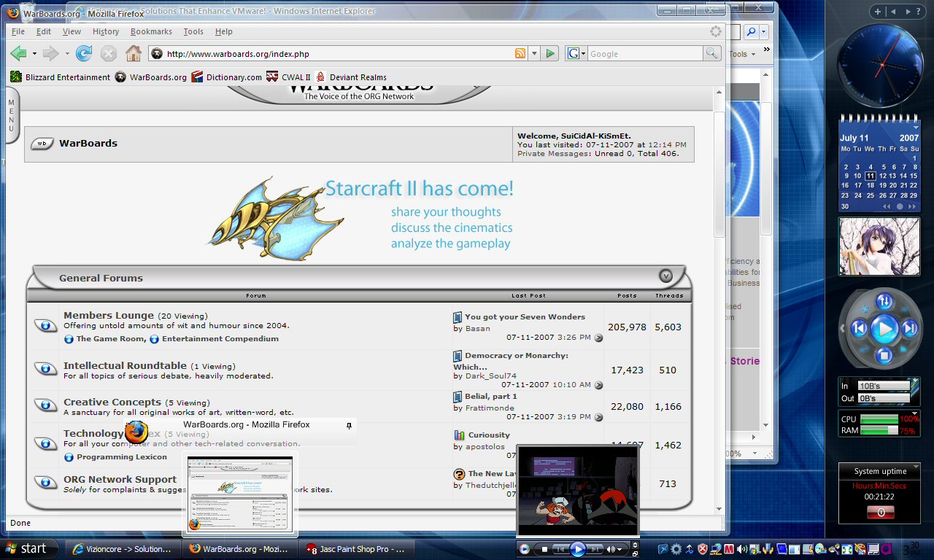Viewport: 934px width, 560px height.
Task: Switch to the Vizioncore taskbar button
Action: click(x=123, y=549)
